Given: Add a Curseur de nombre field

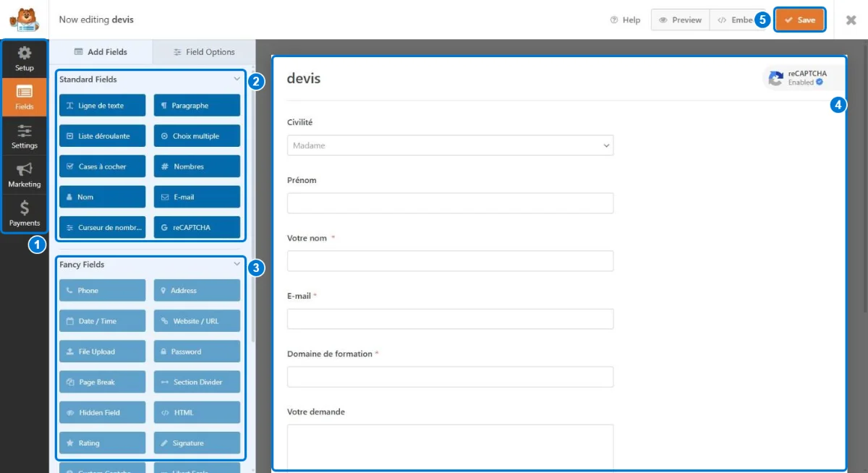Looking at the screenshot, I should pyautogui.click(x=102, y=227).
